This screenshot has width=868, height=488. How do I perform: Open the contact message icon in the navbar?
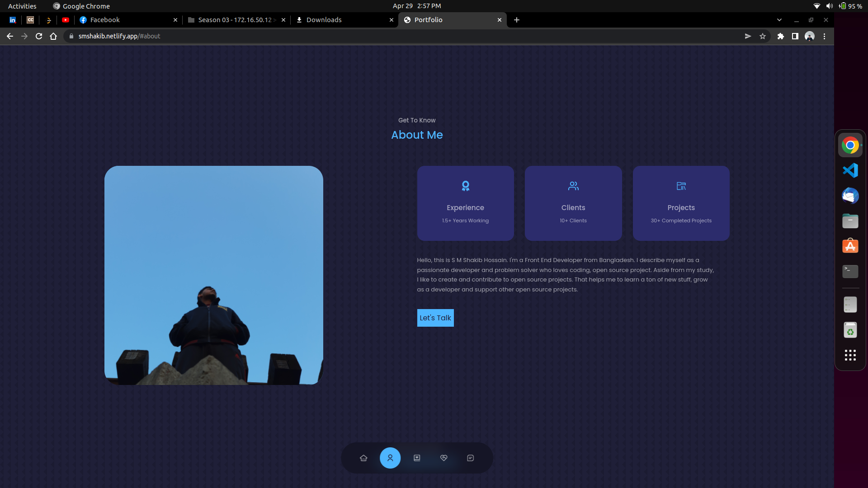[x=471, y=458]
